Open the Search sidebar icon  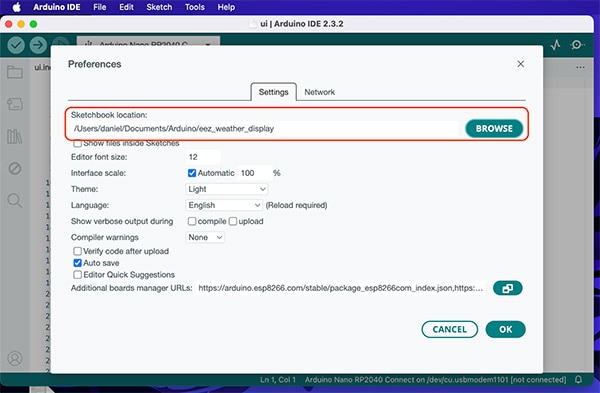pos(15,200)
